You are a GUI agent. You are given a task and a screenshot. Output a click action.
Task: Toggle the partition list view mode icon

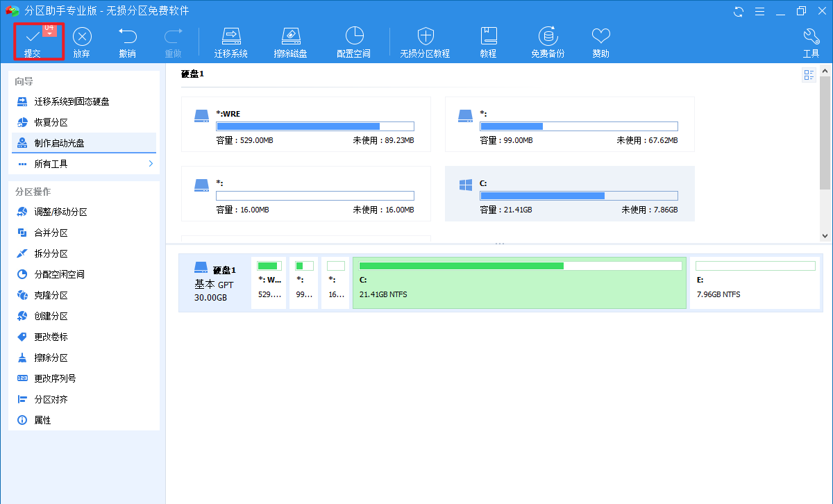point(809,76)
